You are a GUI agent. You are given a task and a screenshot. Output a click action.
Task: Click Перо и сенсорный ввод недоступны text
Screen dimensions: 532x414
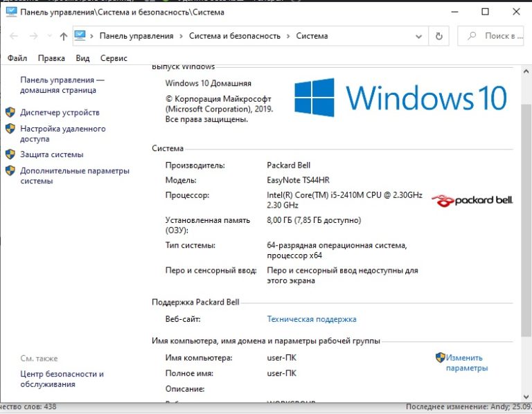pyautogui.click(x=342, y=276)
